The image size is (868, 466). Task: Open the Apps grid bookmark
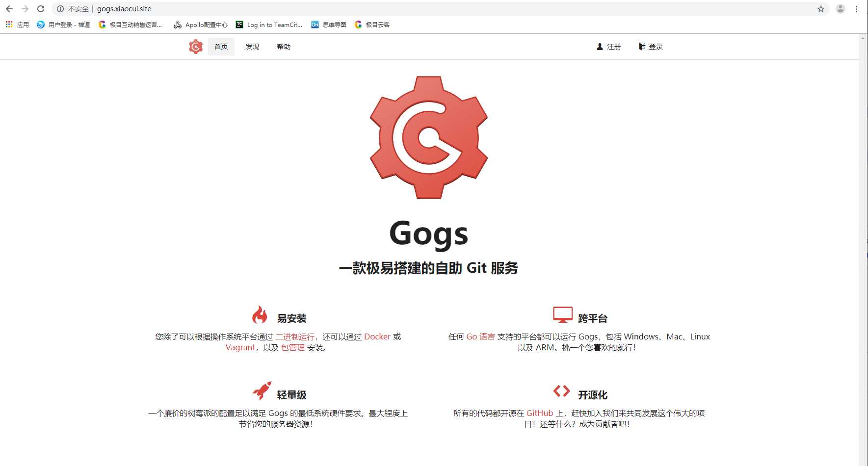(17, 25)
